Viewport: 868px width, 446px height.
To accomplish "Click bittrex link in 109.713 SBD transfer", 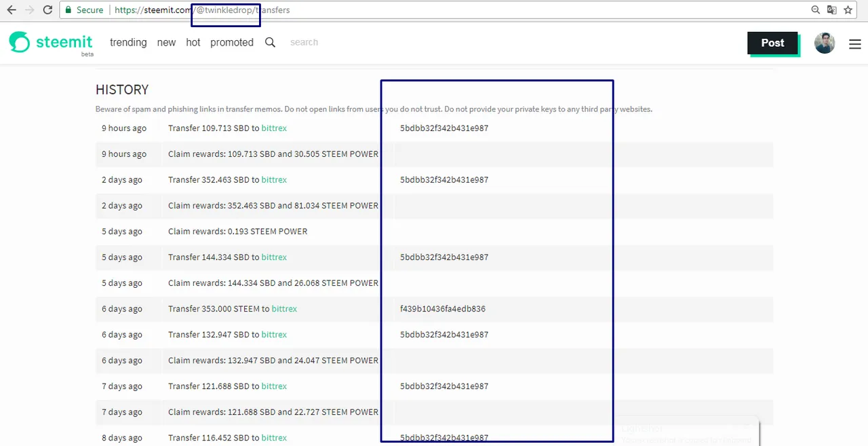I will (274, 128).
